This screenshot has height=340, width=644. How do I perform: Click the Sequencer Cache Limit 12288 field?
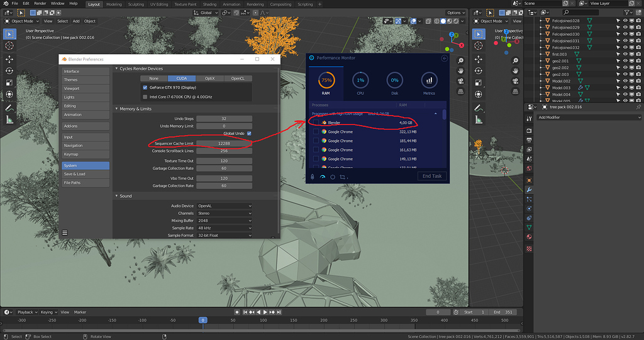(x=225, y=144)
